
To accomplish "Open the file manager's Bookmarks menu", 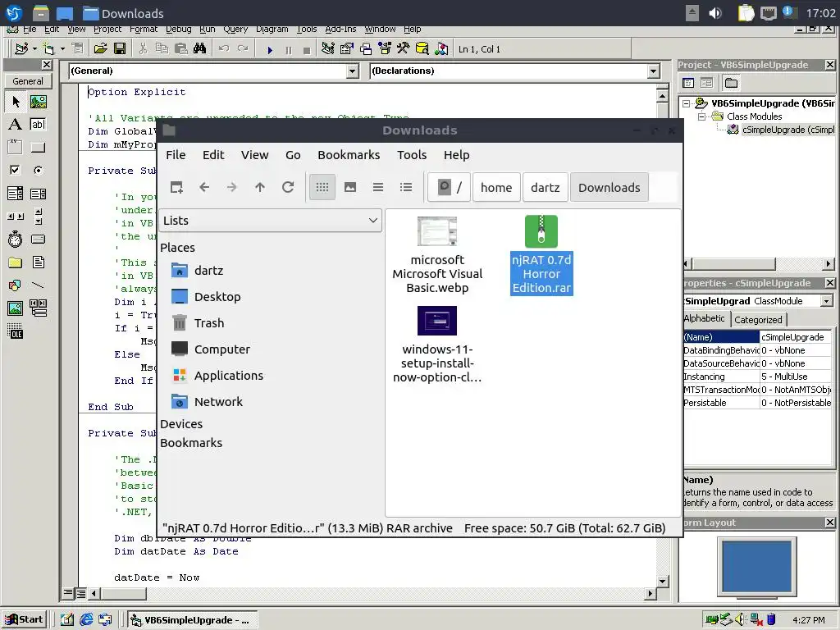I will pos(349,155).
